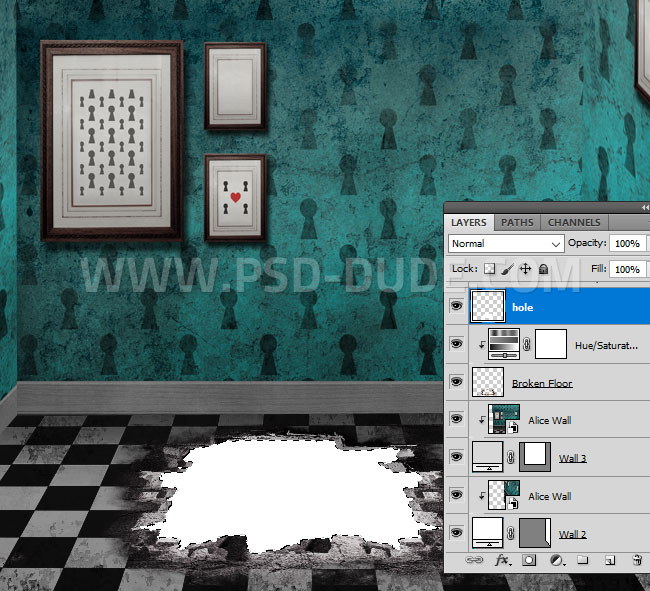Create a new layer group
This screenshot has width=650, height=591.
[x=583, y=561]
